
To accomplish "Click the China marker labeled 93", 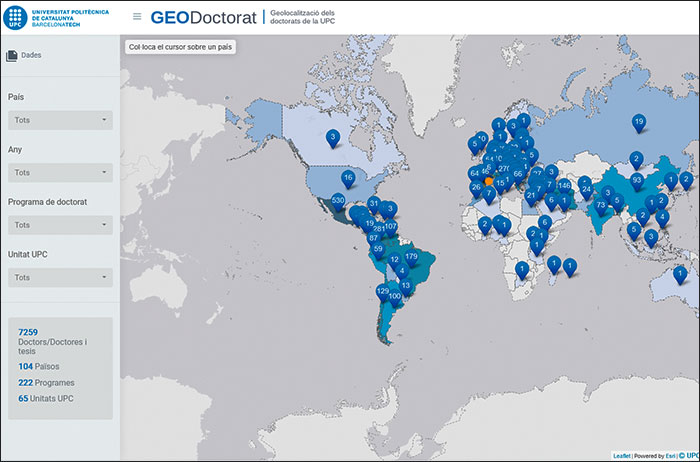I will tap(637, 180).
